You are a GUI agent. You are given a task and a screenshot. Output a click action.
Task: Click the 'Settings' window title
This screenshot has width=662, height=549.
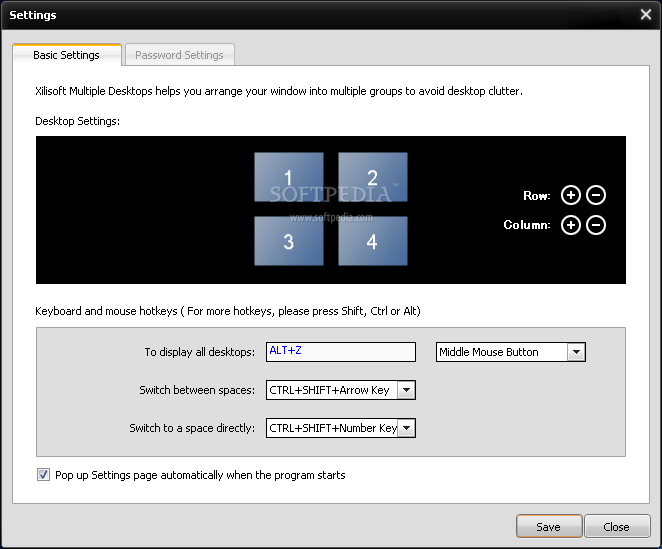tap(33, 15)
